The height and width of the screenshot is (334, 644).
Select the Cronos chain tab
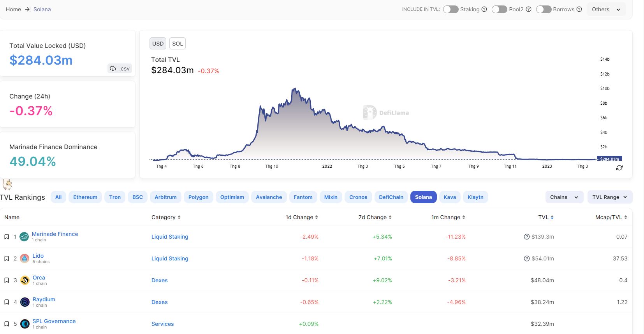pos(358,197)
